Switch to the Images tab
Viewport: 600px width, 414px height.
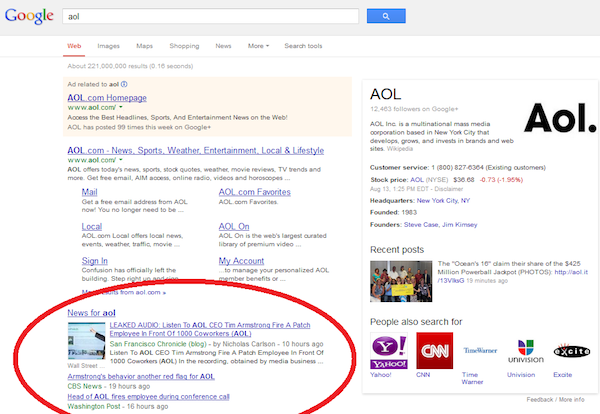coord(108,46)
